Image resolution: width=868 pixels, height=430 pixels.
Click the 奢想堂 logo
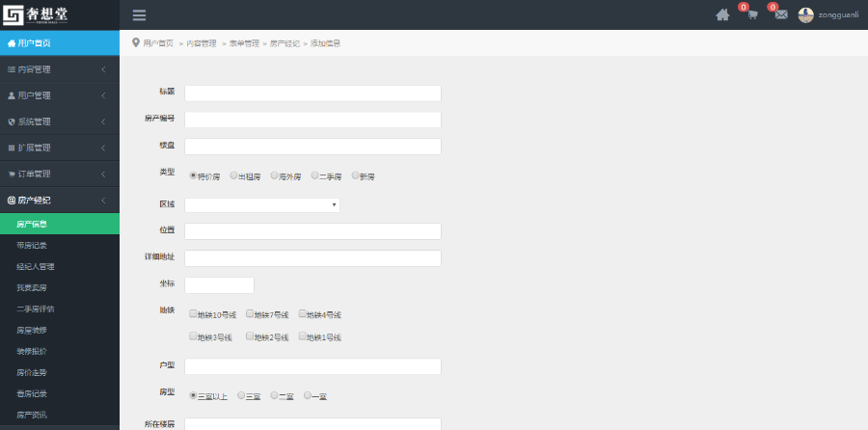pyautogui.click(x=36, y=14)
